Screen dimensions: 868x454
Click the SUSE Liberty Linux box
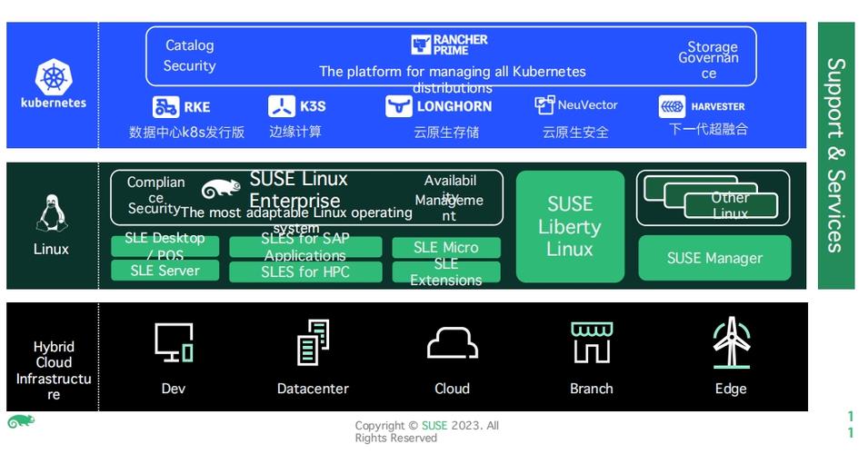pos(570,226)
